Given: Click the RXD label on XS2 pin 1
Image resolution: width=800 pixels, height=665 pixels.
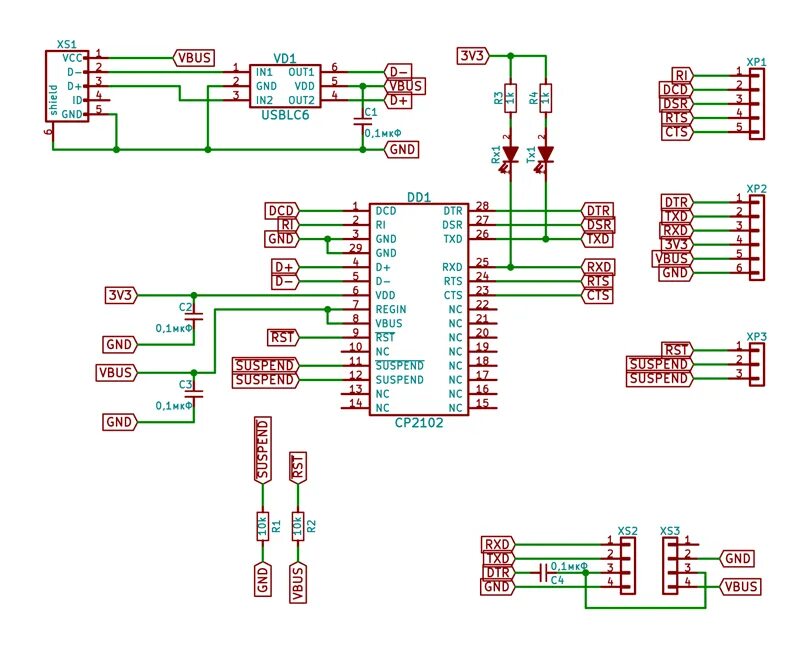Looking at the screenshot, I should pos(498,545).
